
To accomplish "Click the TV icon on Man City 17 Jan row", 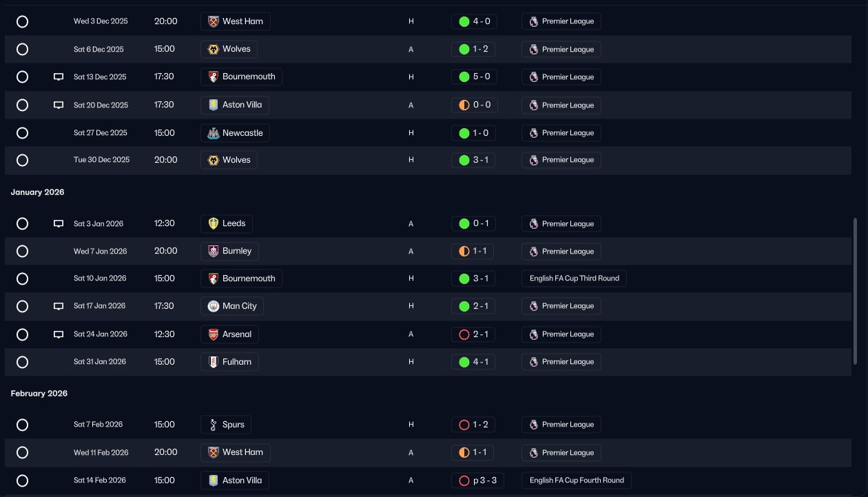I will click(59, 306).
